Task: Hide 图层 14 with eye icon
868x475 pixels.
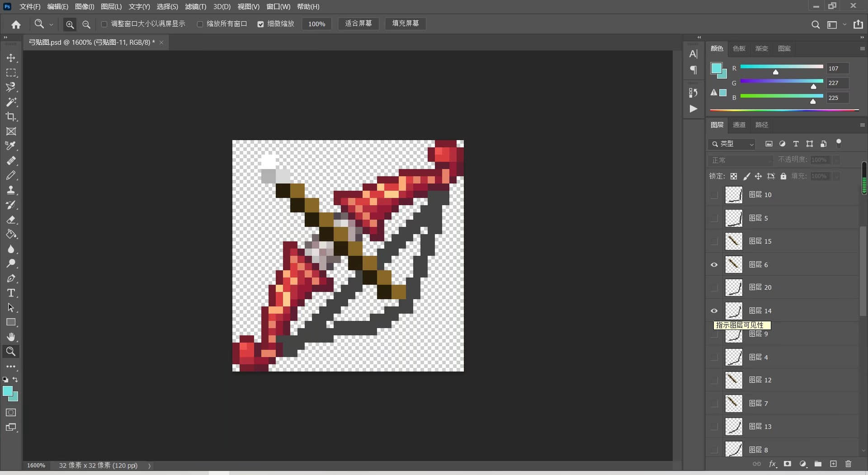Action: click(x=714, y=310)
